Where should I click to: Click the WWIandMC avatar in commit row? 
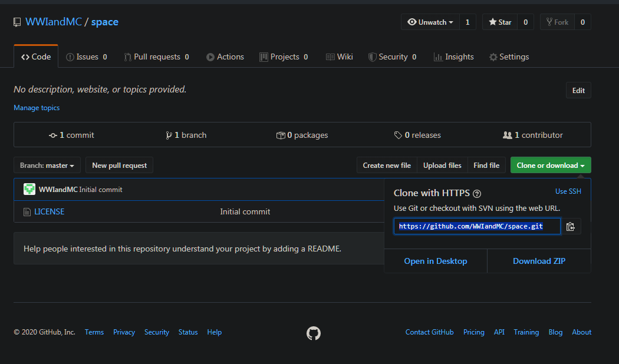29,189
